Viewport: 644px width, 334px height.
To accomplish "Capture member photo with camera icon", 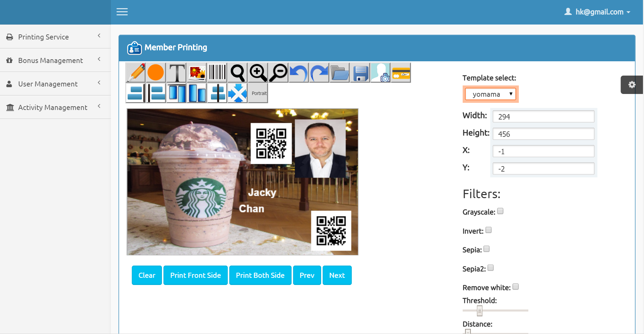I will (x=380, y=73).
